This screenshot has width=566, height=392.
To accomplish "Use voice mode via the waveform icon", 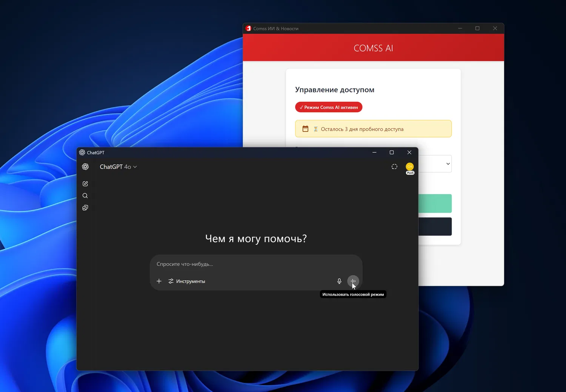I will coord(353,281).
